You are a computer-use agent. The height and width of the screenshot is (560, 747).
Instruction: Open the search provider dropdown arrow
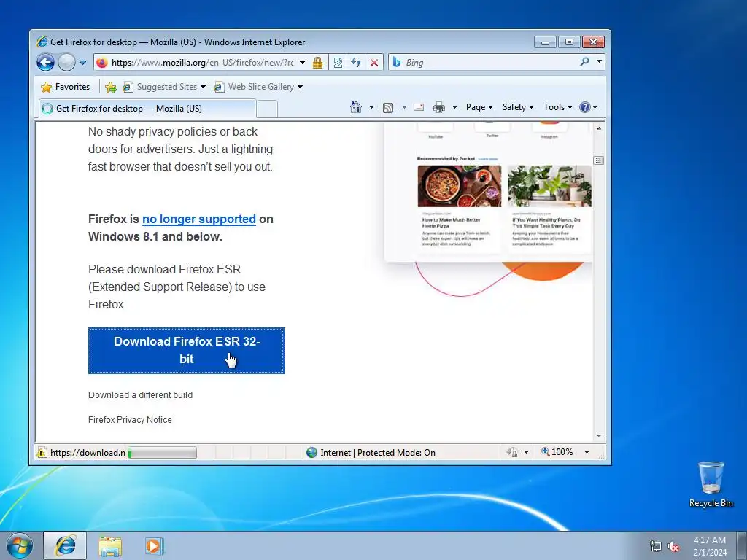[600, 61]
